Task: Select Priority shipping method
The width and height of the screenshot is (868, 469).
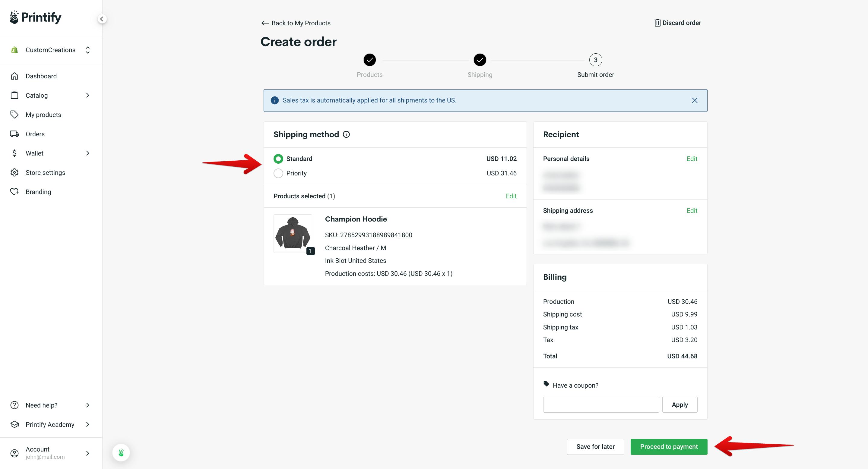Action: pyautogui.click(x=278, y=173)
